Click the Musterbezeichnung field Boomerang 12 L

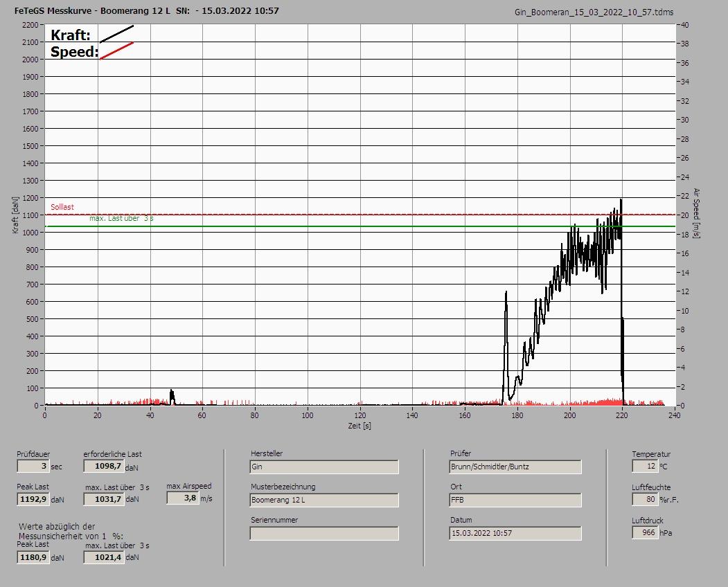(x=324, y=500)
